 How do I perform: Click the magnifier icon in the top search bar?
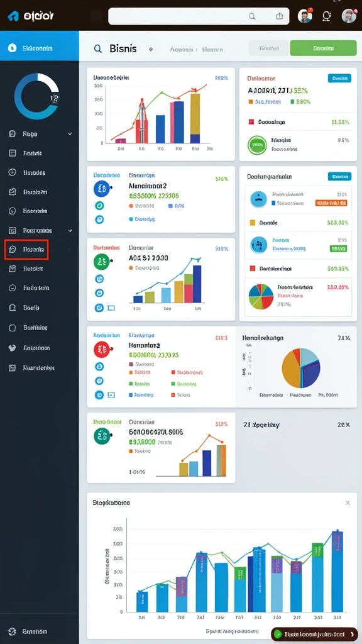click(253, 16)
